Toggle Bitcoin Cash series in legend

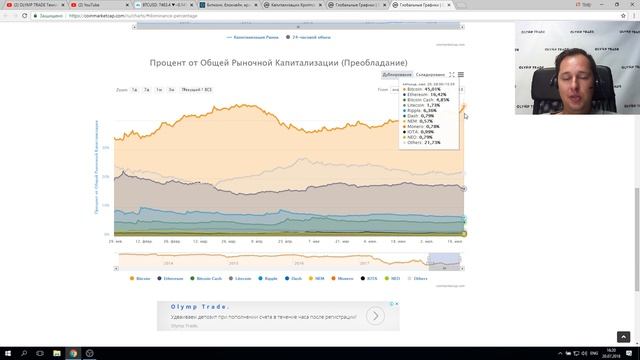[206, 278]
